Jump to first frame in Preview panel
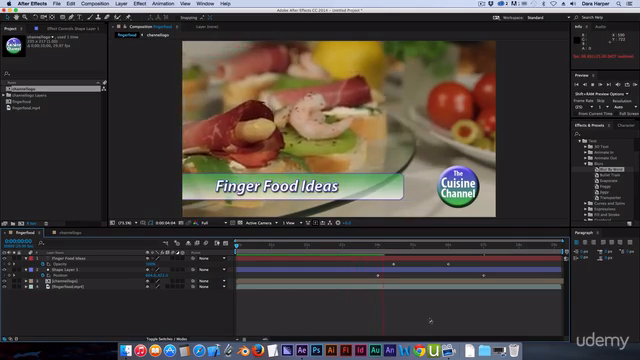The width and height of the screenshot is (640, 360). click(x=576, y=84)
